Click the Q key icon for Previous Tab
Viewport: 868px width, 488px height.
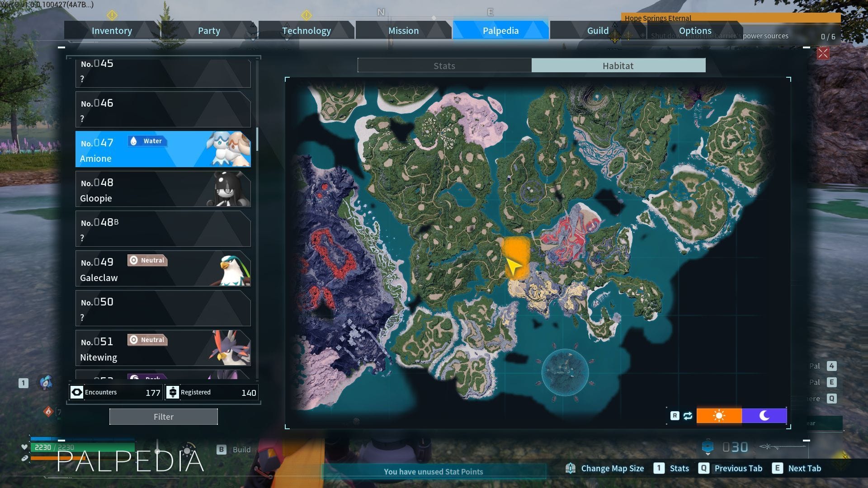coord(703,469)
